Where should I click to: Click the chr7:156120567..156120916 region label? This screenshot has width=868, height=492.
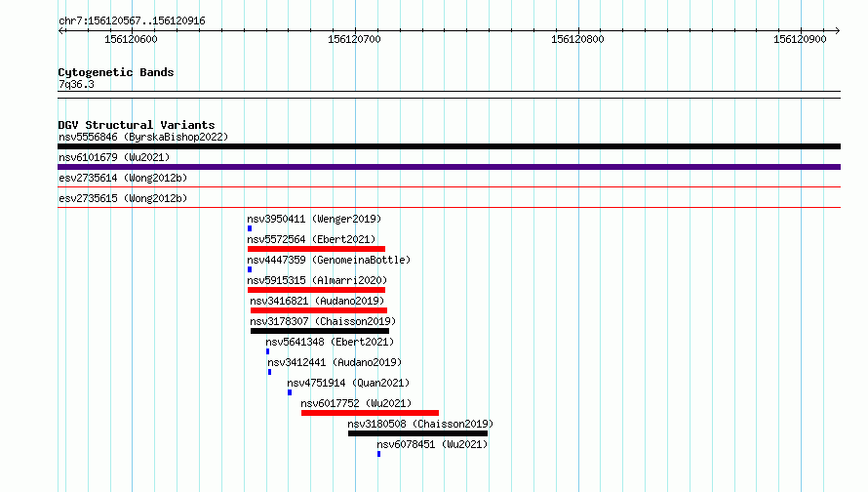coord(132,20)
